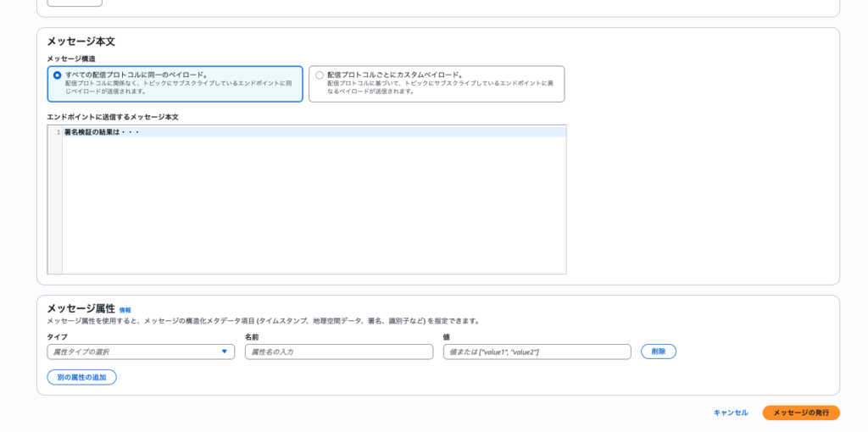Click line number 1 in the editor gutter
Image resolution: width=868 pixels, height=432 pixels.
point(58,132)
